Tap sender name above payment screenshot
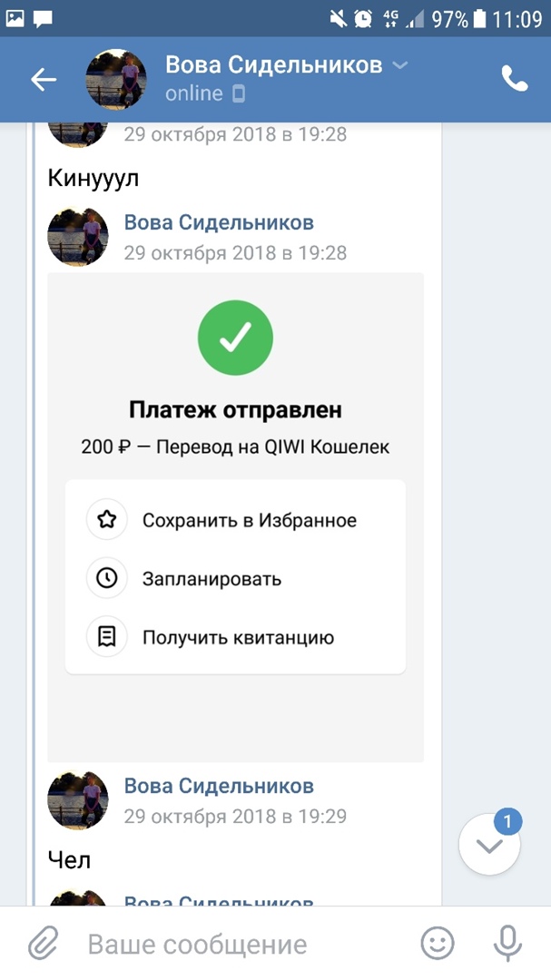 [219, 223]
